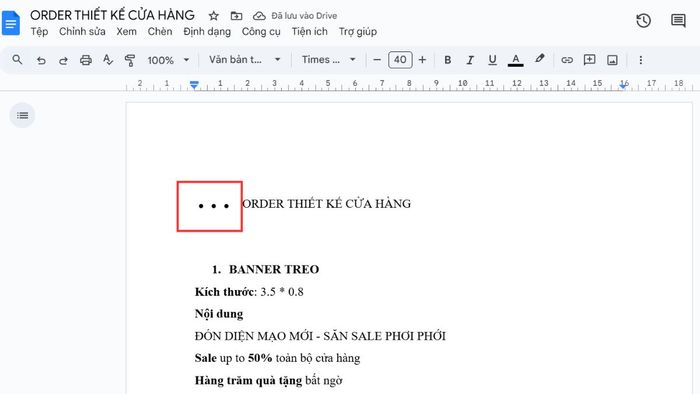Open the Trợ giúp menu

coord(358,32)
